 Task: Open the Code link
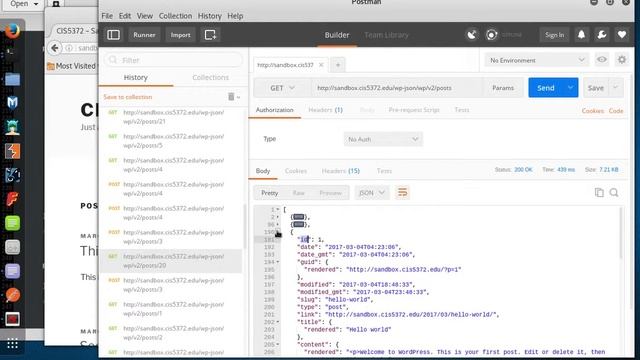(616, 111)
